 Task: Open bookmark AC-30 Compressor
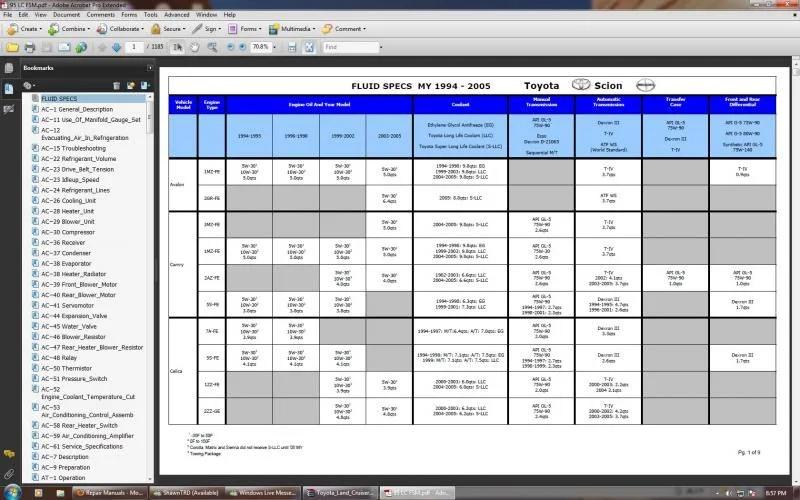click(68, 232)
